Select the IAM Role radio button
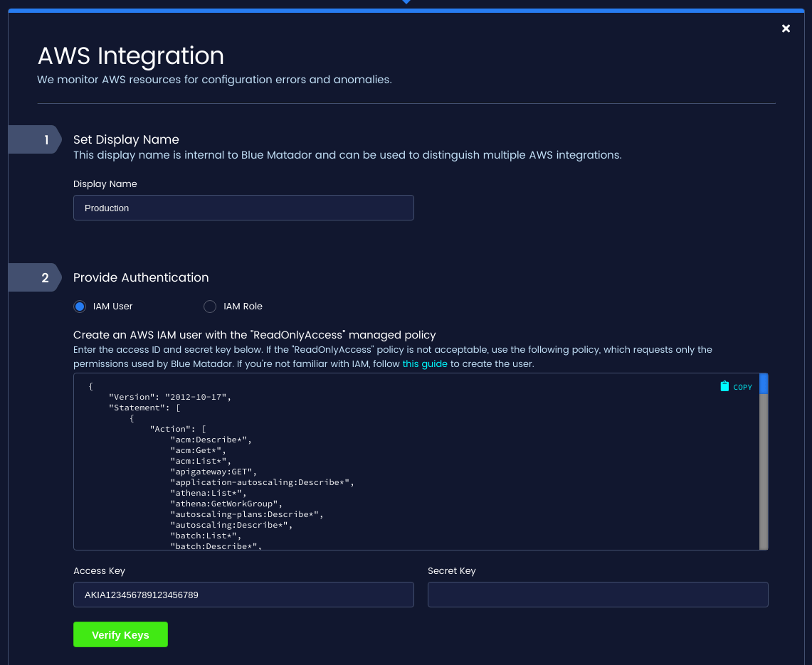The width and height of the screenshot is (812, 665). [x=210, y=306]
